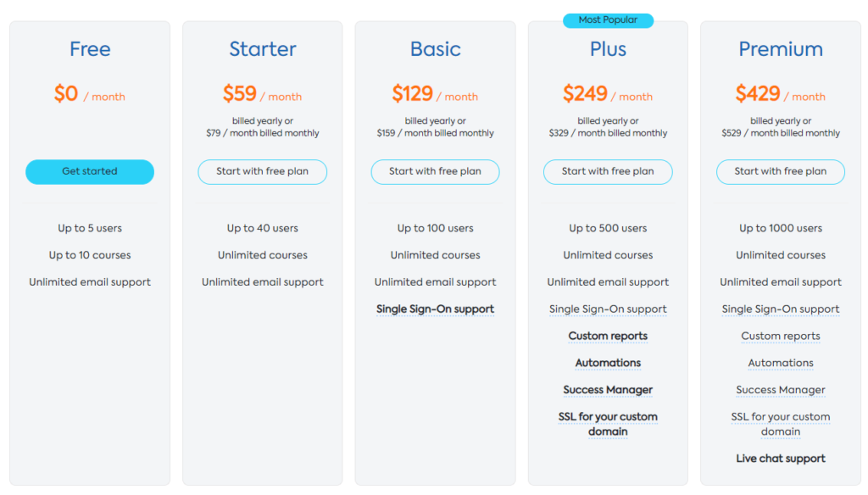Click the Premium plan title
Screen dimensions: 868x495
(x=781, y=49)
